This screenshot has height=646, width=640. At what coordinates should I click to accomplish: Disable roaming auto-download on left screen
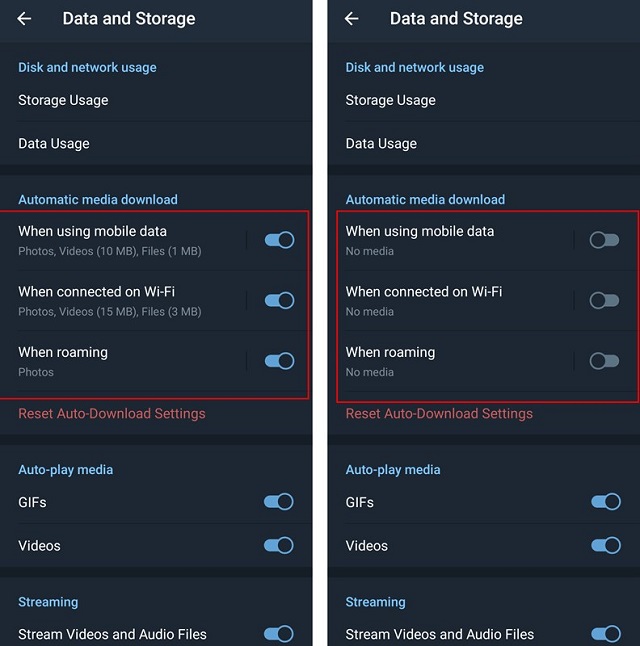click(279, 361)
